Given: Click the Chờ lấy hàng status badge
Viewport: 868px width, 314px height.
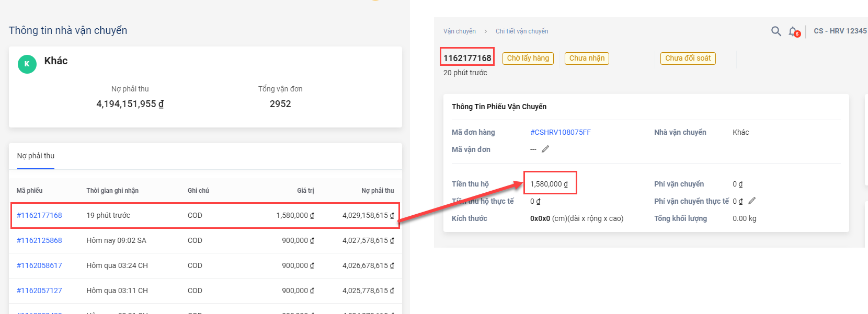Looking at the screenshot, I should [528, 58].
